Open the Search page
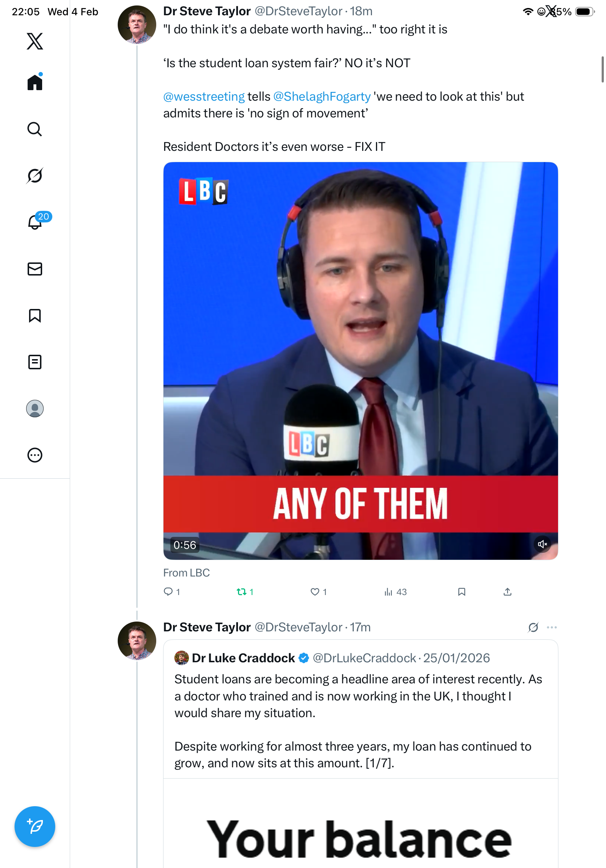The height and width of the screenshot is (868, 606). pyautogui.click(x=35, y=129)
